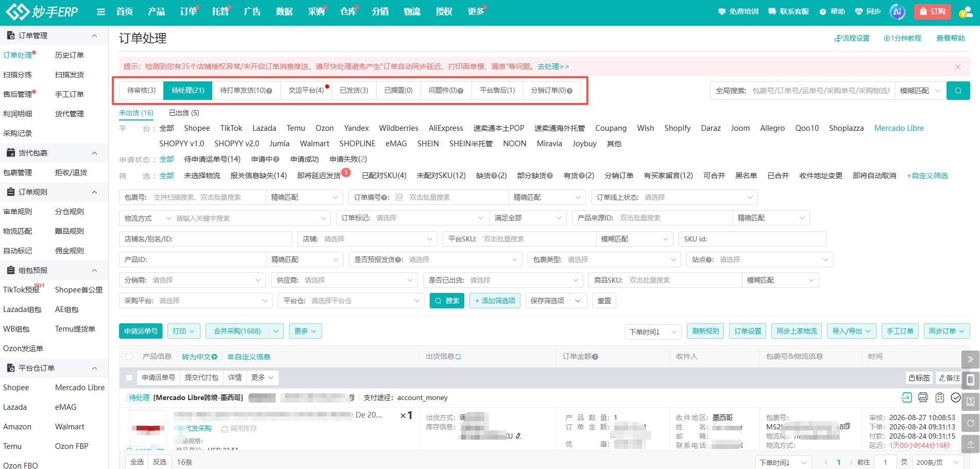Click 全选 at the bottom bar
The image size is (980, 469).
(x=137, y=462)
